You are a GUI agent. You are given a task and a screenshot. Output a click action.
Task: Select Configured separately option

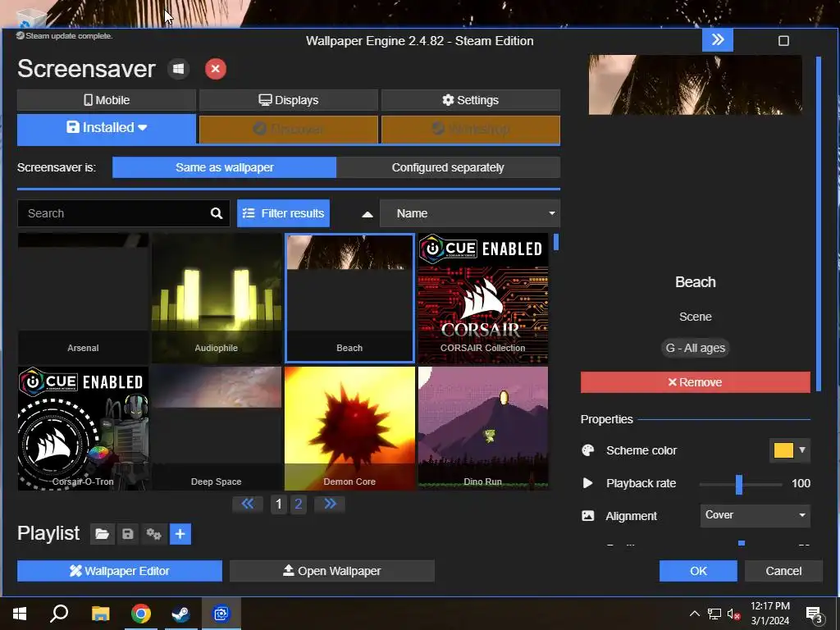(448, 167)
